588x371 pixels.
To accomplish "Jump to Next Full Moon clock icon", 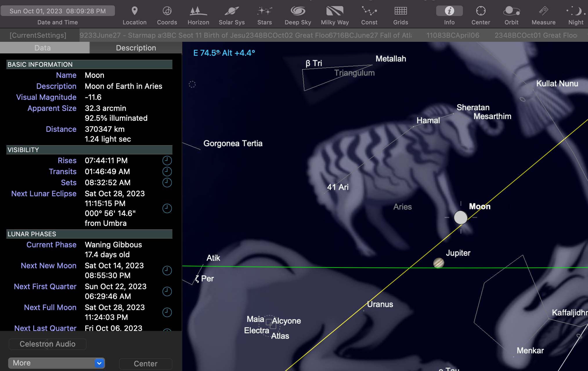I will point(167,312).
